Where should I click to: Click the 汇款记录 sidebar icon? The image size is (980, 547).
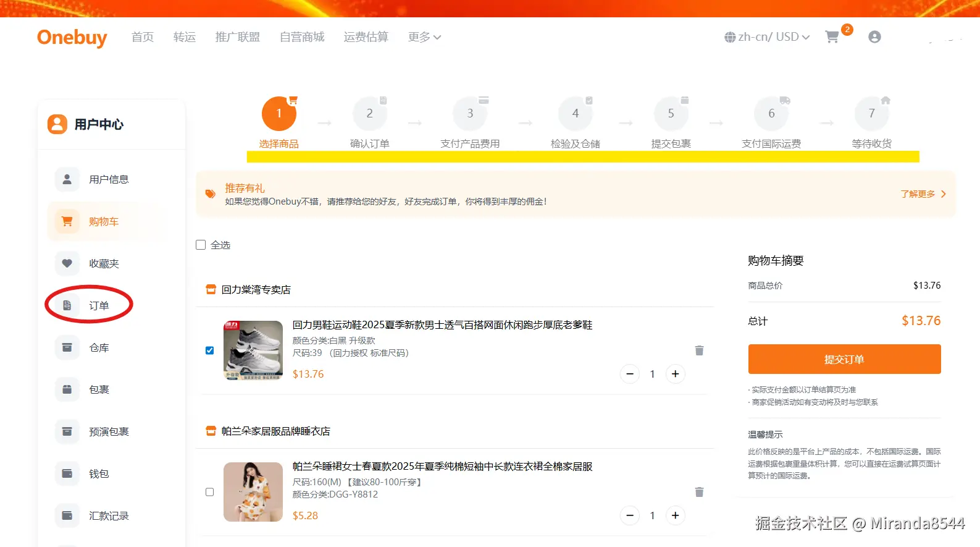point(67,515)
